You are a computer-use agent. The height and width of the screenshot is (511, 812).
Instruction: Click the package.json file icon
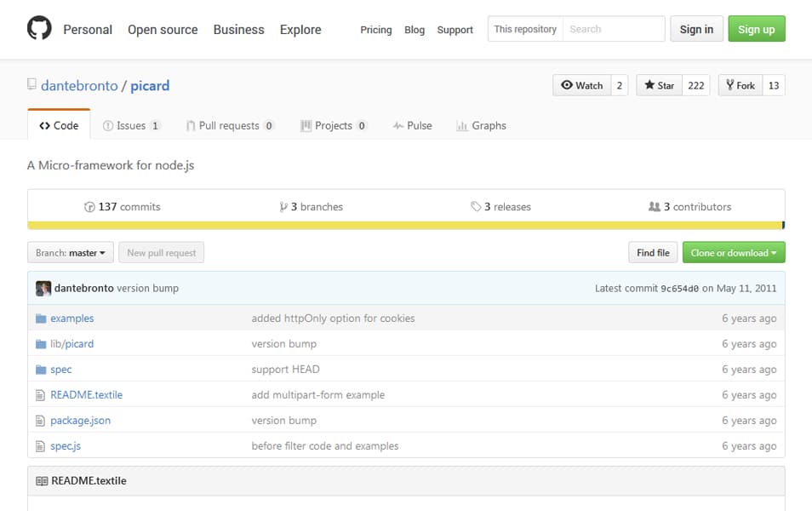(x=41, y=421)
